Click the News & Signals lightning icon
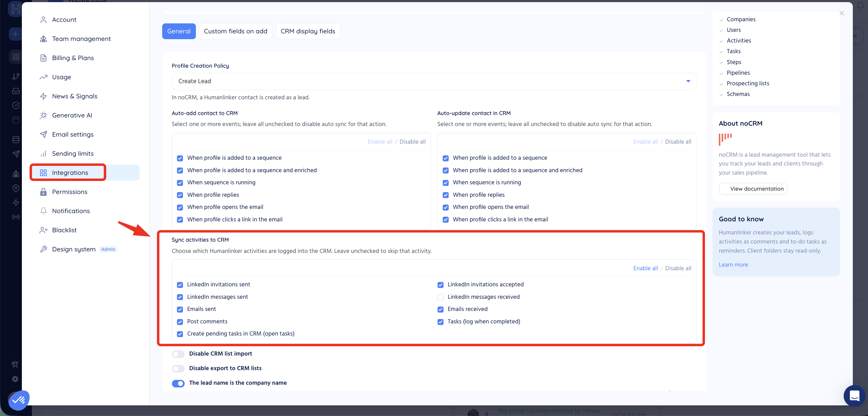The width and height of the screenshot is (868, 416). pos(43,96)
